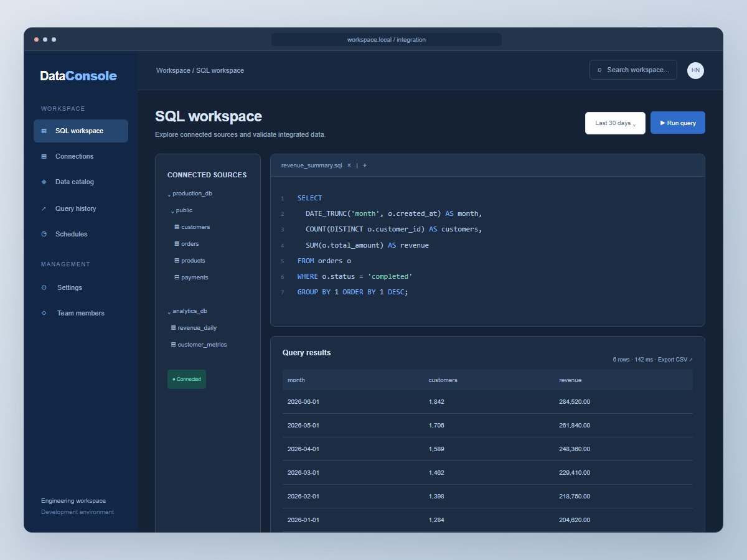747x560 pixels.
Task: Click the WHERE o.status code line
Action: [x=355, y=276]
